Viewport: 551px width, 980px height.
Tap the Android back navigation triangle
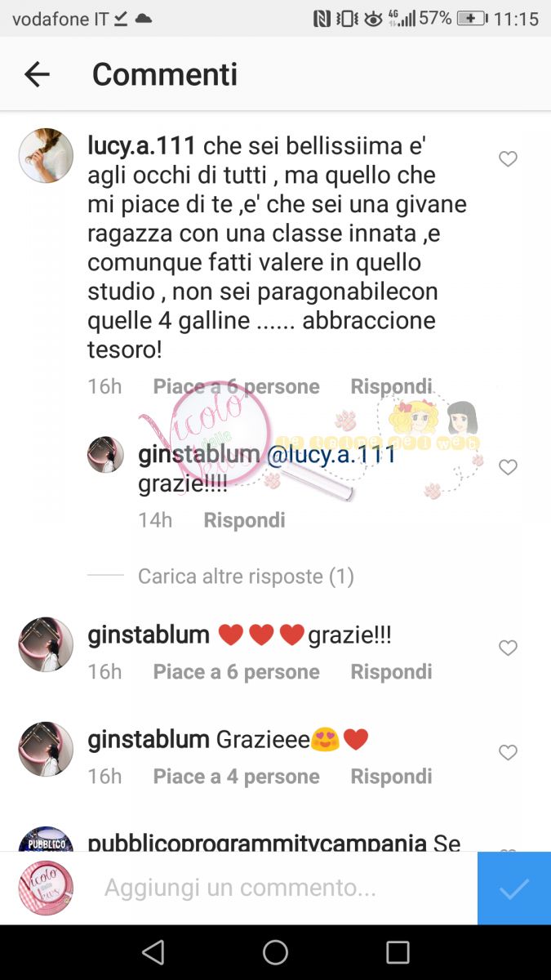pos(153,952)
